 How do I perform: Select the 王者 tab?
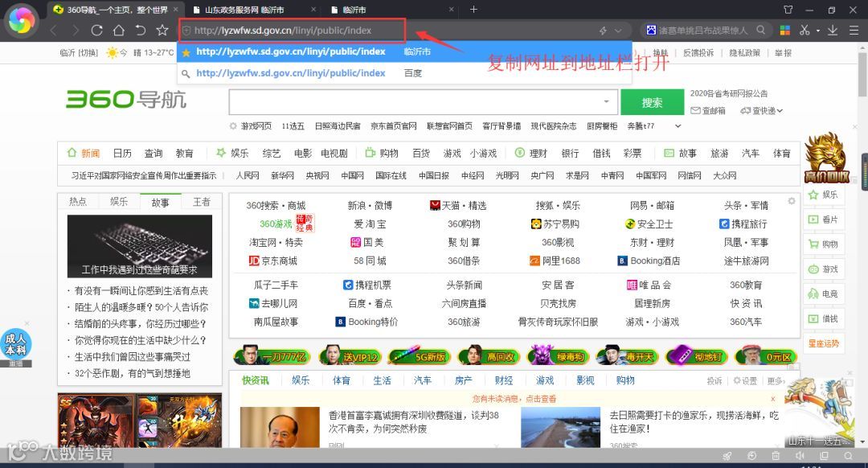202,202
